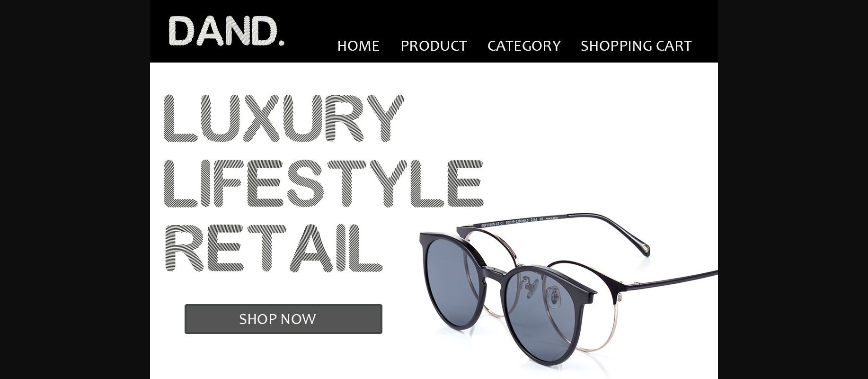Click the dark margin right of the page

[x=793, y=189]
